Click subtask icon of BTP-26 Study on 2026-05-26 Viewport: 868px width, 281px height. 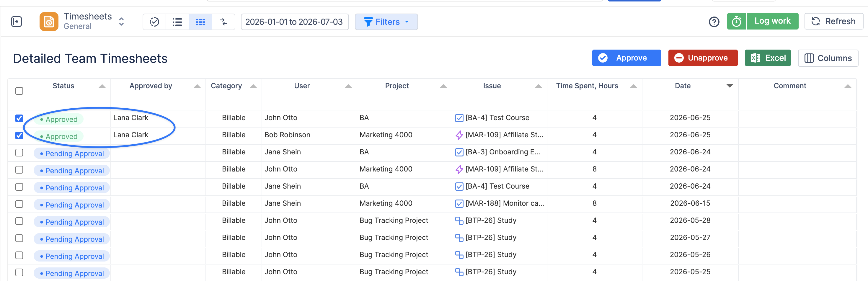(459, 255)
